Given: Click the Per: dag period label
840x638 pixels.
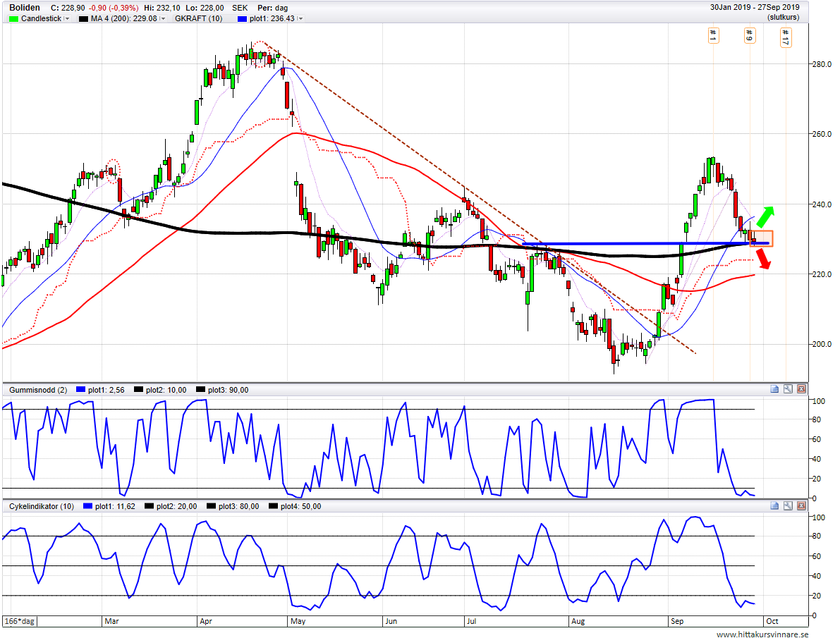Looking at the screenshot, I should click(273, 8).
